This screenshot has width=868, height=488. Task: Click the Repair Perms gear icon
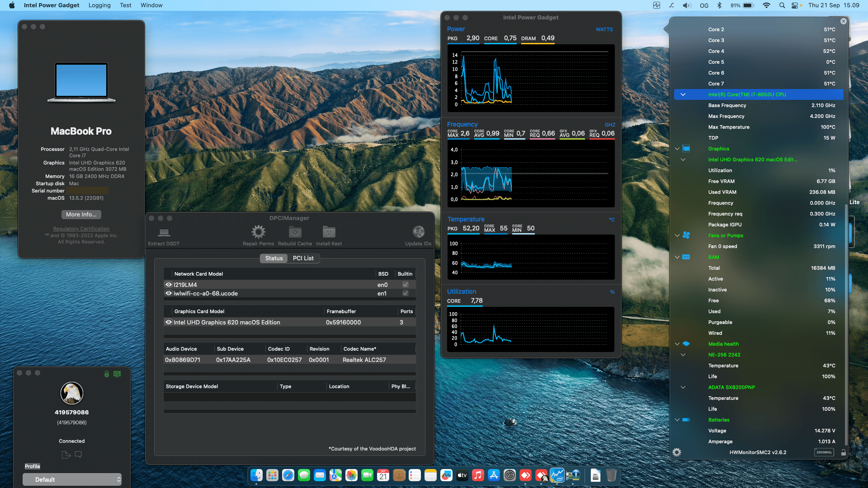click(258, 232)
